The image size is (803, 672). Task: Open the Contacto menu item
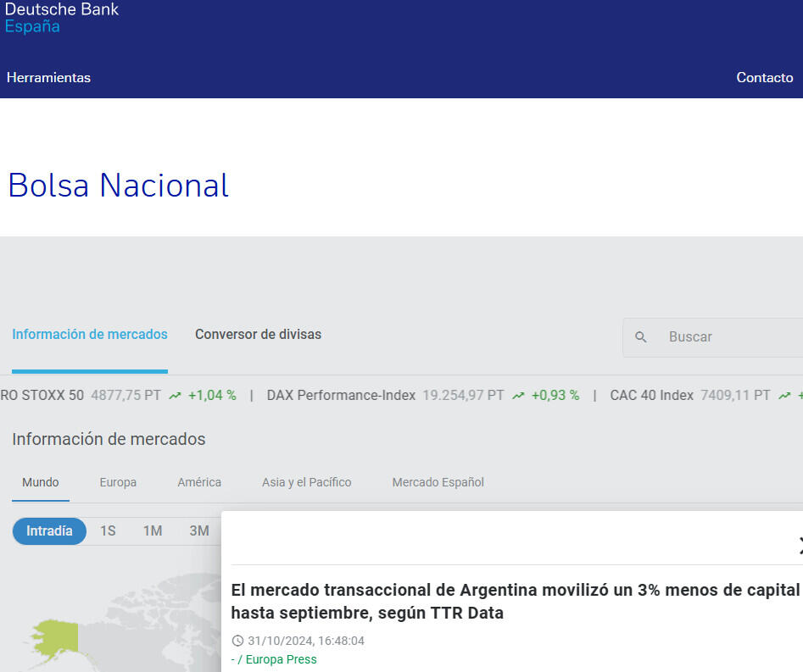point(764,78)
